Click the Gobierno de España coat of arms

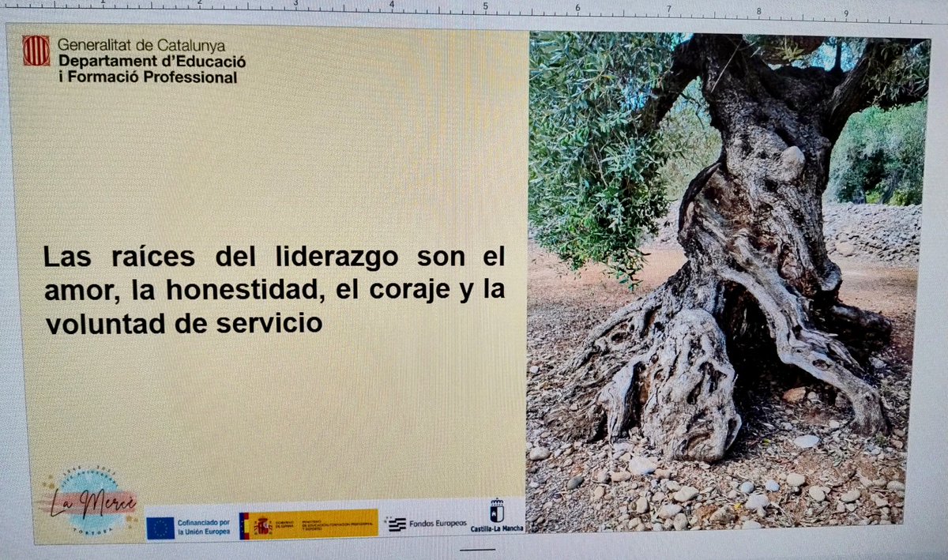(x=261, y=525)
